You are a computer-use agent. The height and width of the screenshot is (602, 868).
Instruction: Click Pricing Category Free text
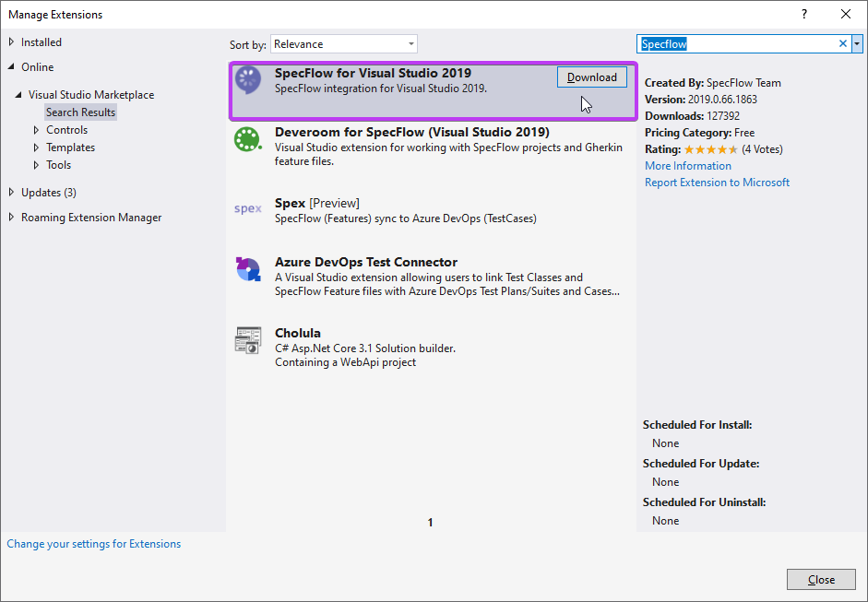click(700, 133)
